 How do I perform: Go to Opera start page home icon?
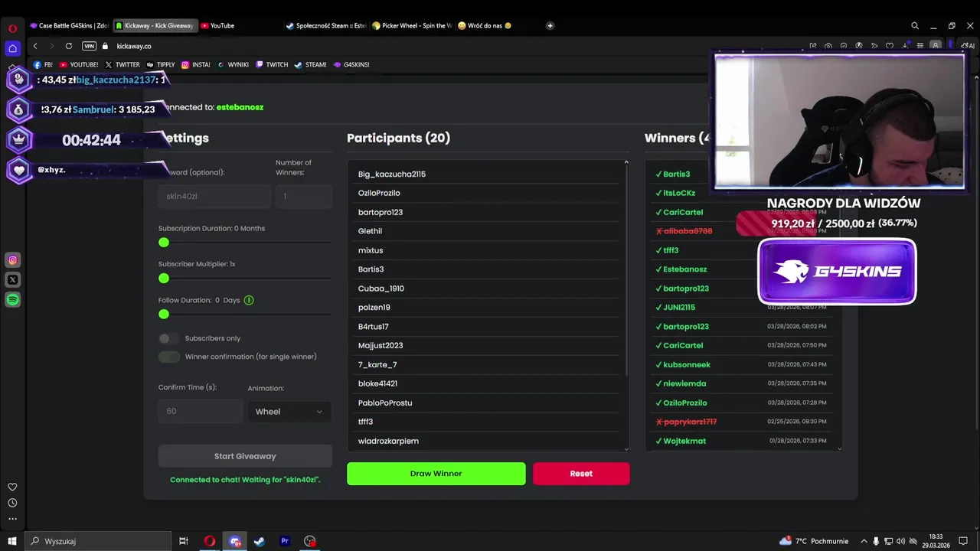tap(12, 48)
